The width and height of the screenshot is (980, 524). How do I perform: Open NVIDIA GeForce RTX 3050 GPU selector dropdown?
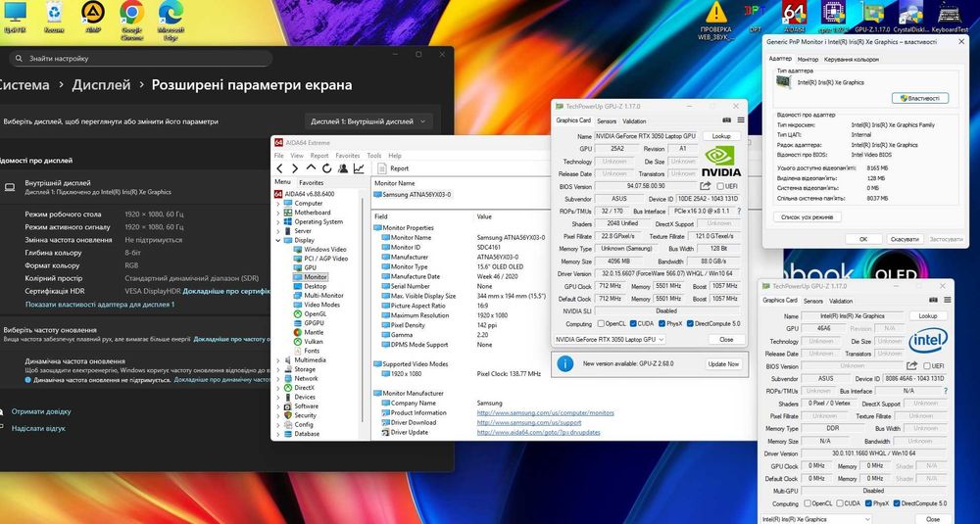click(610, 339)
